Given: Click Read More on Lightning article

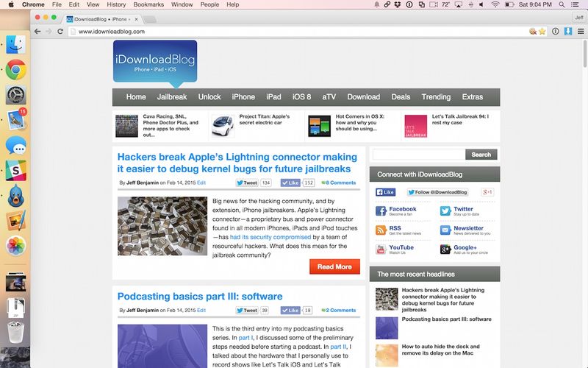Looking at the screenshot, I should click(x=334, y=266).
